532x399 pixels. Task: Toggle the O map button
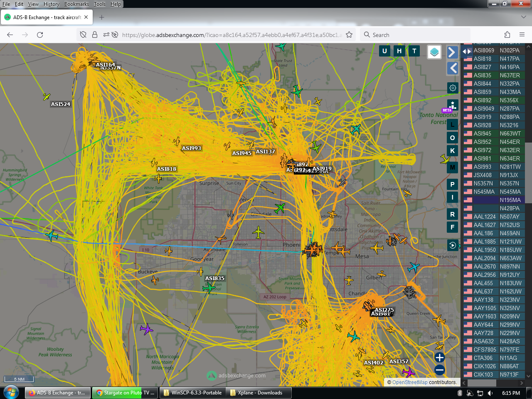(x=453, y=138)
